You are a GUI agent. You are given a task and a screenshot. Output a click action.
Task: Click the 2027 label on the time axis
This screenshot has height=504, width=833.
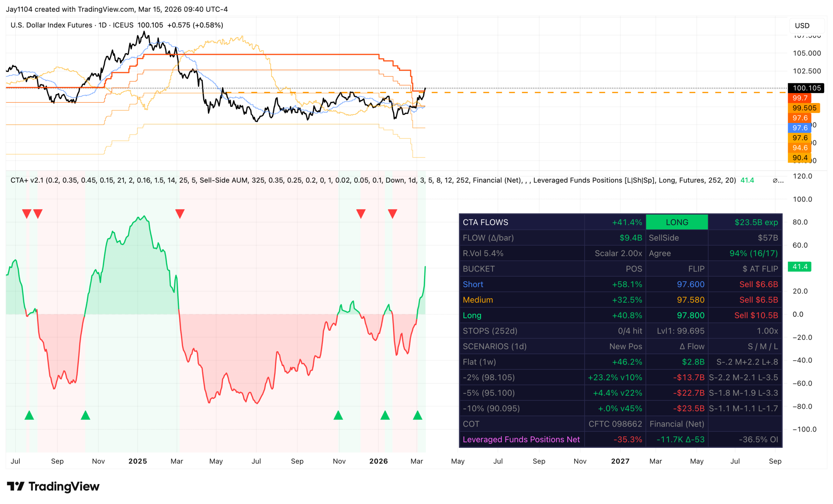620,461
